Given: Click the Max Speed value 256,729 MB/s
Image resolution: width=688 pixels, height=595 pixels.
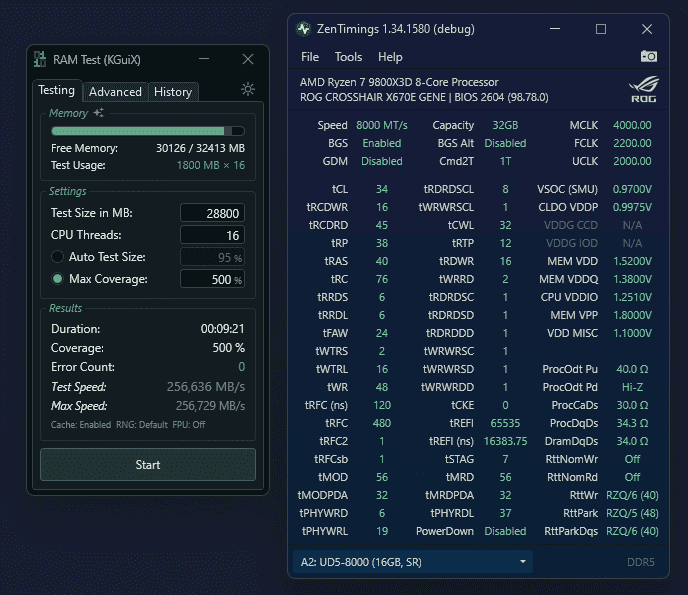Looking at the screenshot, I should 210,406.
